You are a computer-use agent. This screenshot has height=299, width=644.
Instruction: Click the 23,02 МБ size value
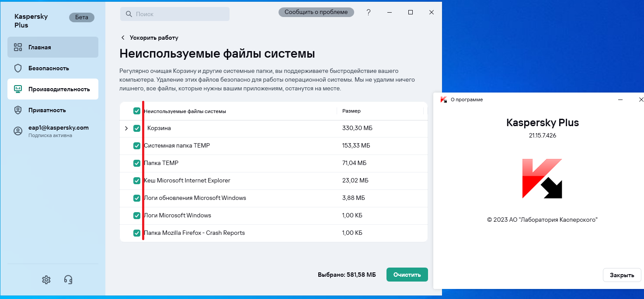tap(355, 181)
